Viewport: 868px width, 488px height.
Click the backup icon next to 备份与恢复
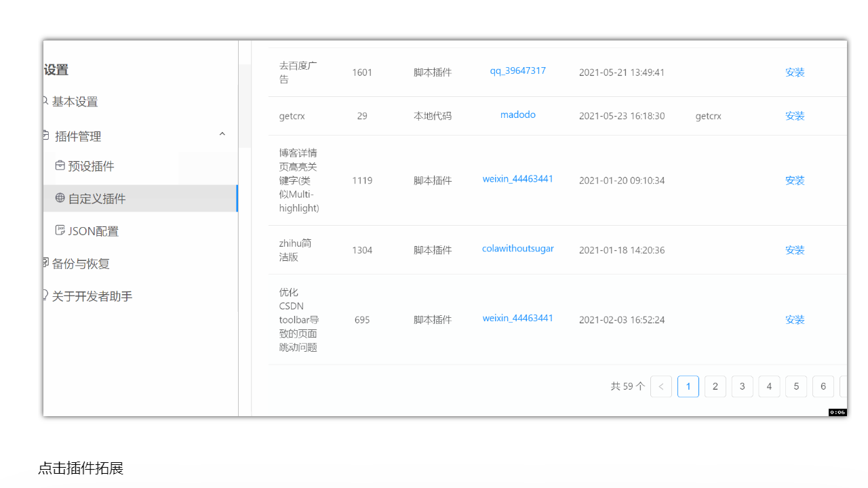pyautogui.click(x=43, y=264)
